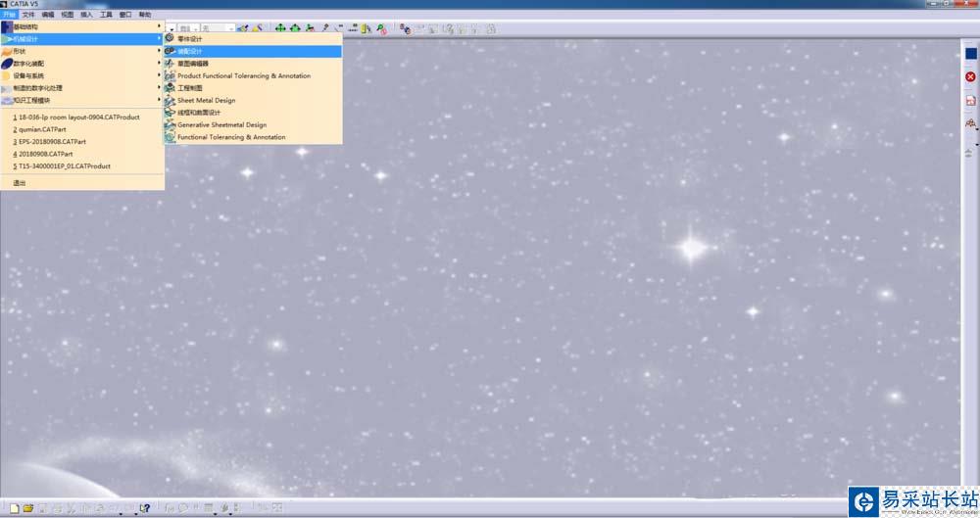This screenshot has width=980, height=518.
Task: Open the narrow top toolbar combo box
Action: tap(188, 28)
